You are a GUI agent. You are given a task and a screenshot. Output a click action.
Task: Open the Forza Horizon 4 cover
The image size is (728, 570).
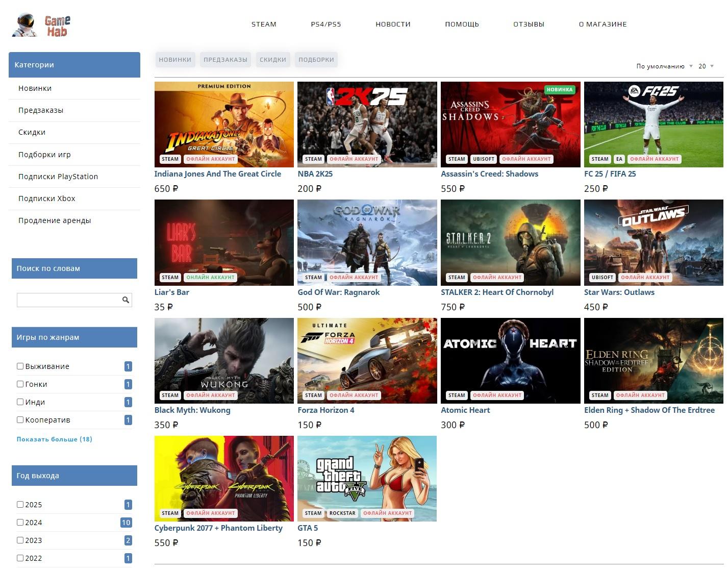pyautogui.click(x=367, y=361)
